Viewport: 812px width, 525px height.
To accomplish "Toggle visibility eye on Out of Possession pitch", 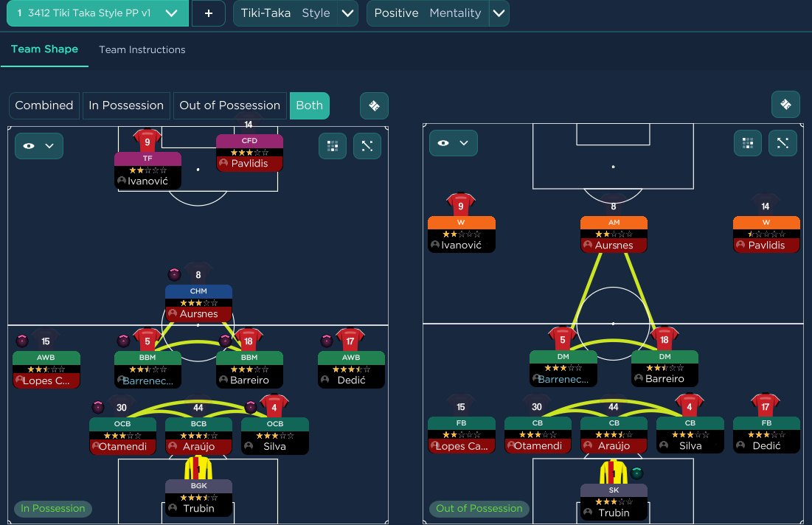I will 443,143.
